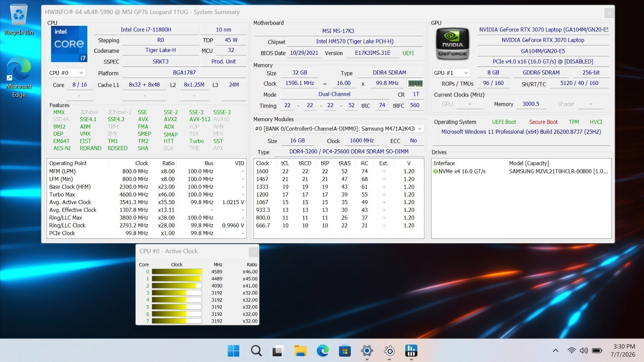Screen dimensions: 644x362
Task: Click the Tiger Lake-H codename value
Action: [x=161, y=50]
